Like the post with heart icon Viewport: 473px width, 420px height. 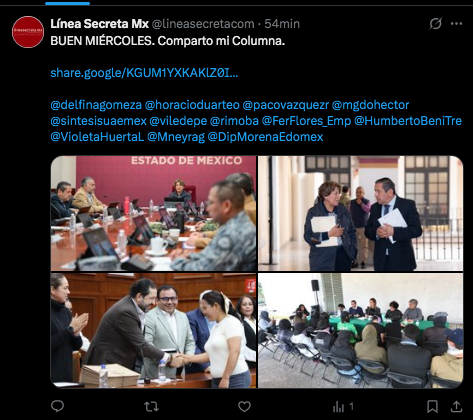pyautogui.click(x=244, y=406)
